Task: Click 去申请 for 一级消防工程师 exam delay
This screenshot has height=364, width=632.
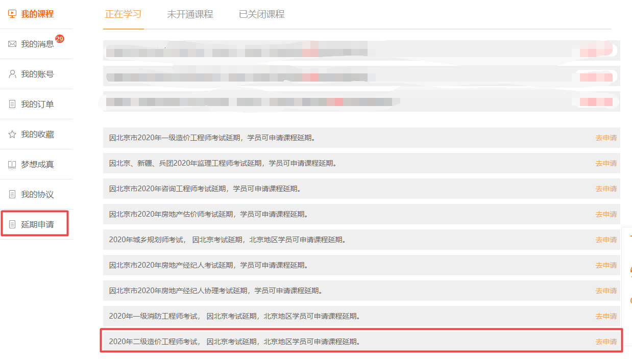Action: point(605,316)
